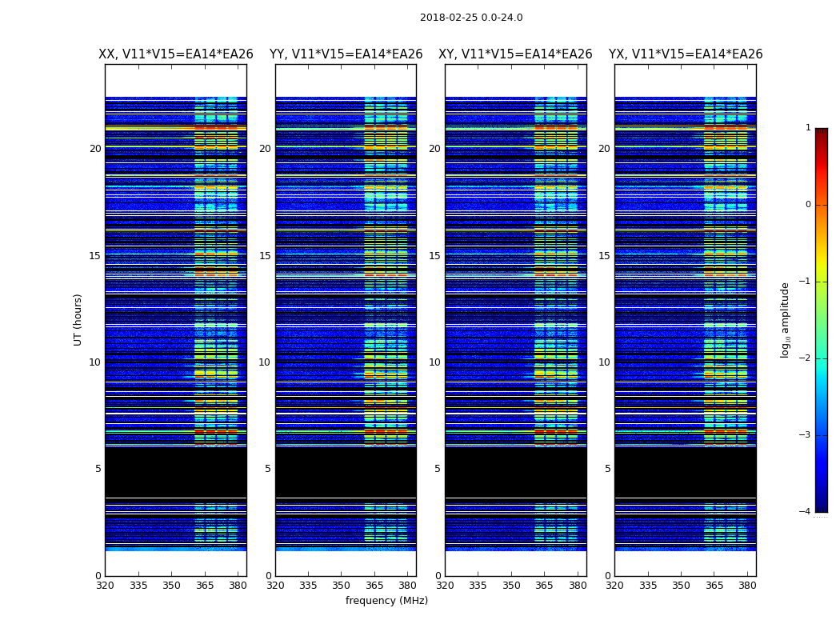Click the UT (hours) axis label
The height and width of the screenshot is (640, 840).
(78, 320)
